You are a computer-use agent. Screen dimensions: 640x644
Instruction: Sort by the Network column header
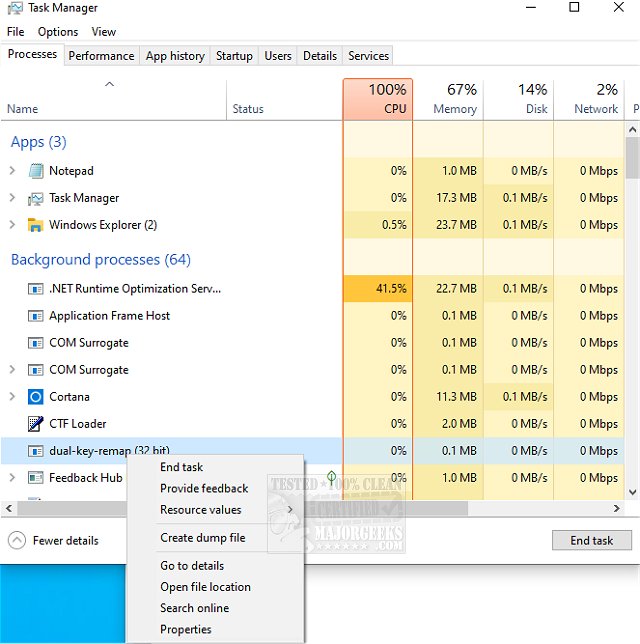coord(589,99)
